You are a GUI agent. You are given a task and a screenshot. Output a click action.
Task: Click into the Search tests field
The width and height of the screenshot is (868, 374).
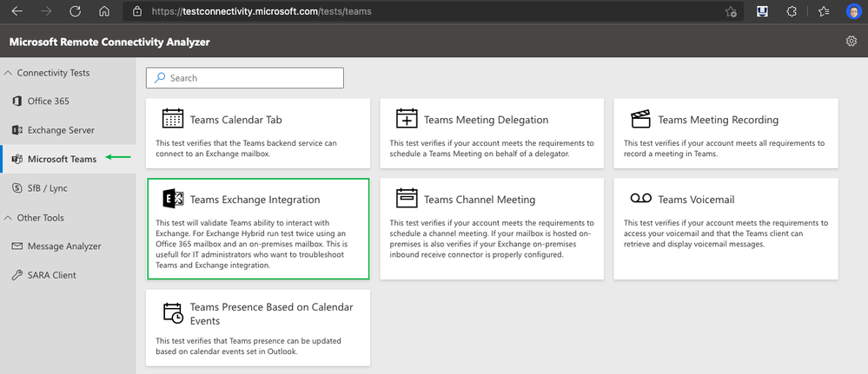[245, 78]
